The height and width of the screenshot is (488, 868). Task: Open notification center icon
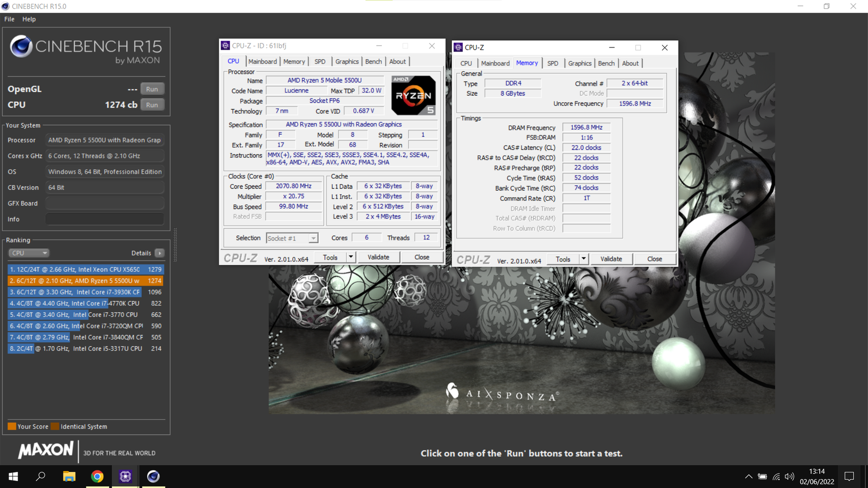tap(849, 476)
